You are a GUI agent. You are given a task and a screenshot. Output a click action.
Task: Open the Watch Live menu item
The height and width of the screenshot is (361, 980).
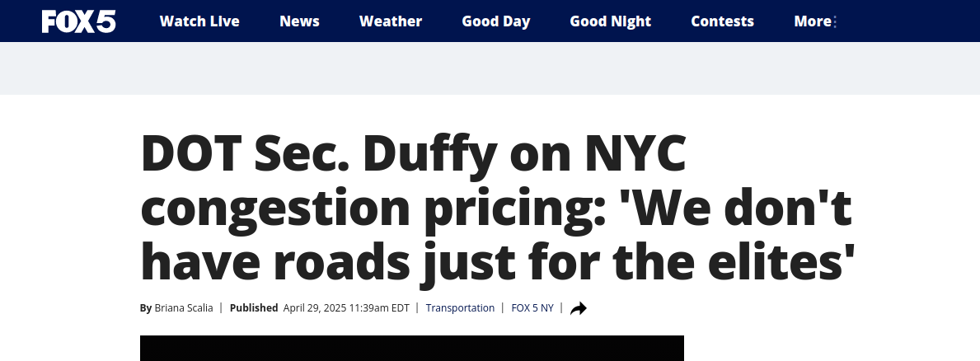(x=199, y=21)
